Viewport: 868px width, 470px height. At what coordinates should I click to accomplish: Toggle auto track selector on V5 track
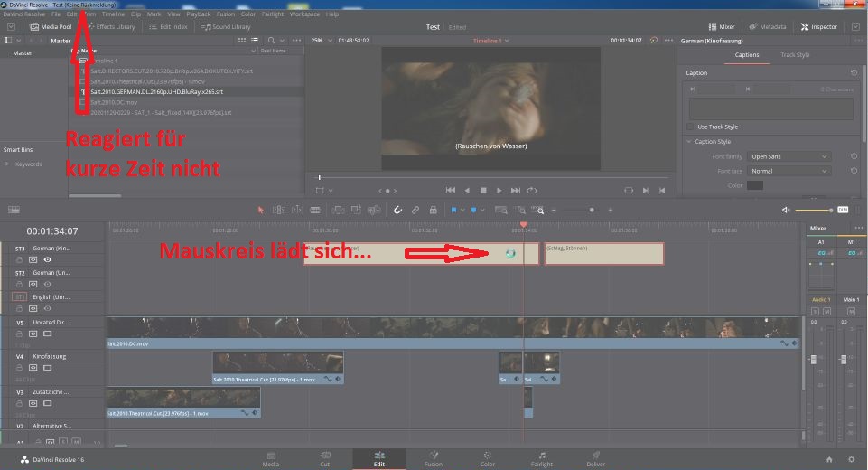[x=33, y=334]
